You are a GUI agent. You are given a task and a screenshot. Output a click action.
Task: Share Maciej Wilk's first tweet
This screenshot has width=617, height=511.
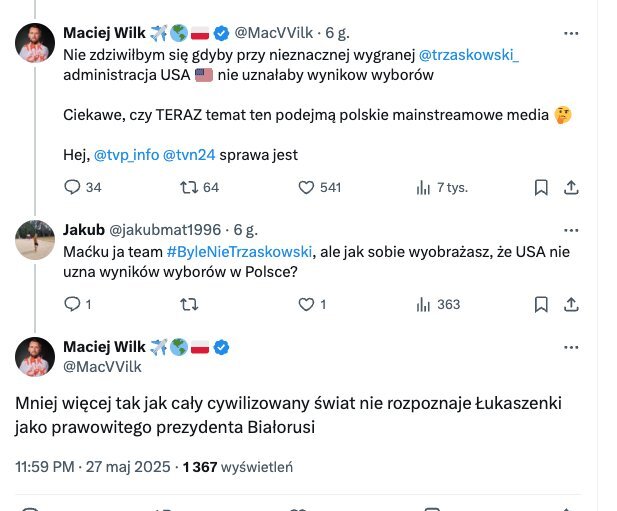coord(571,187)
